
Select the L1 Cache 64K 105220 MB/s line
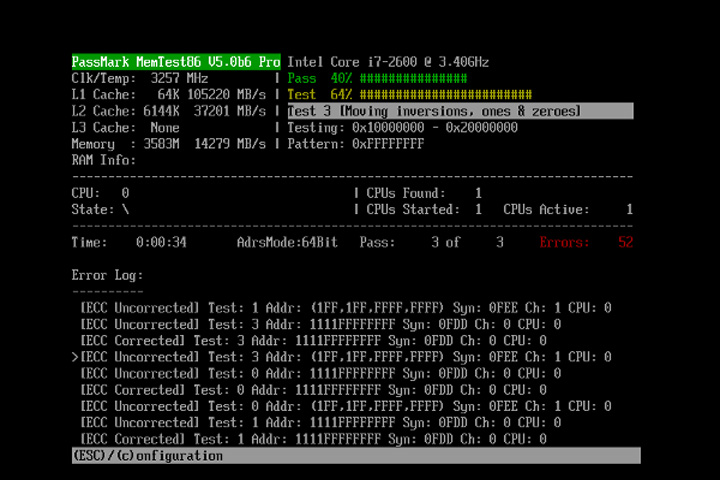point(169,95)
